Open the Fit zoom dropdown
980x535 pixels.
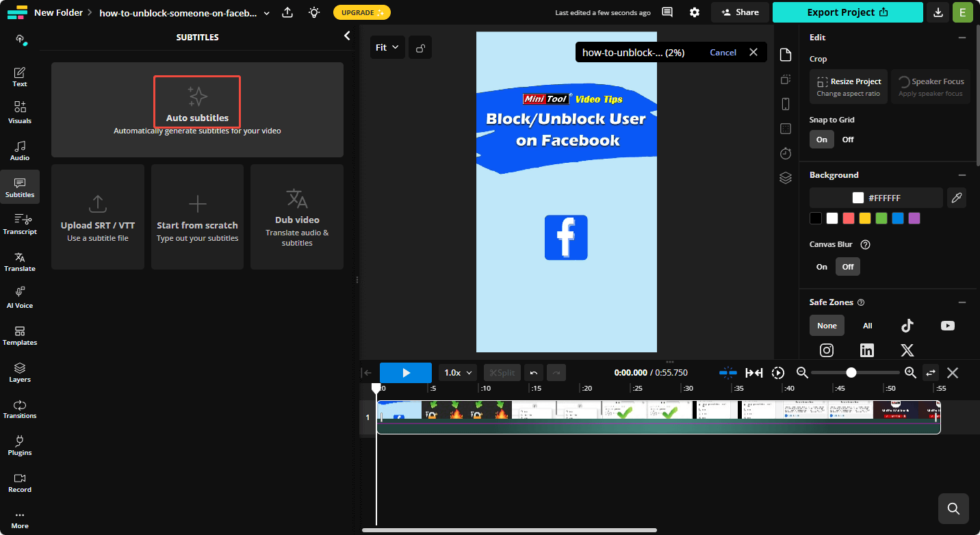coord(387,47)
